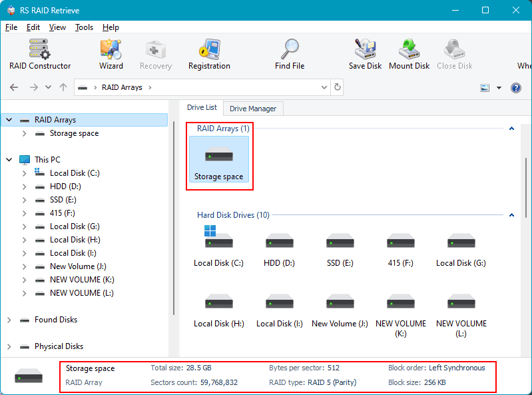Screen dimensions: 532x395
Task: Collapse the This PC tree node
Action: point(9,160)
